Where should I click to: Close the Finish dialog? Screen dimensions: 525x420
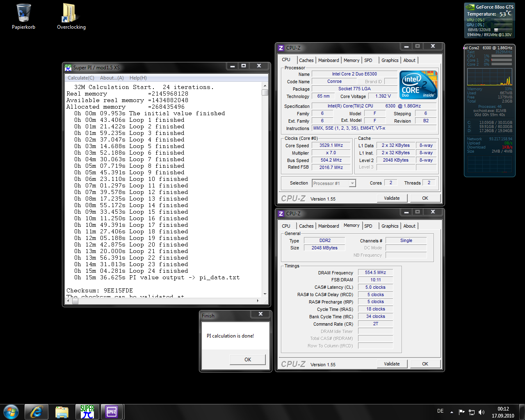pos(260,314)
